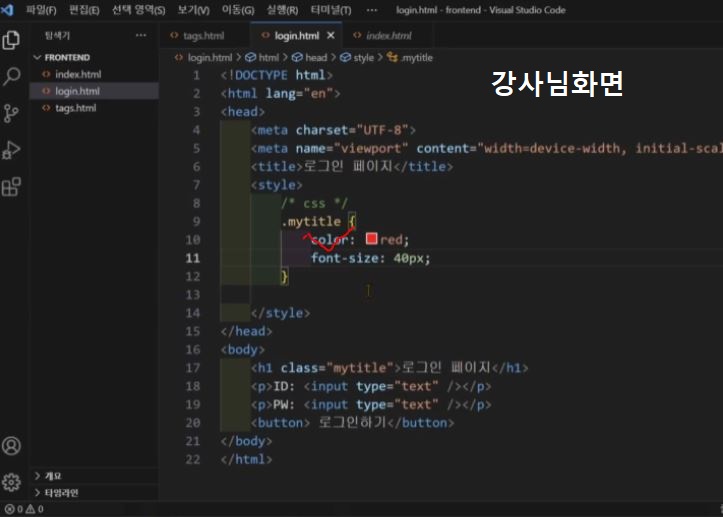Open the Extensions view
Image resolution: width=723 pixels, height=517 pixels.
11,187
